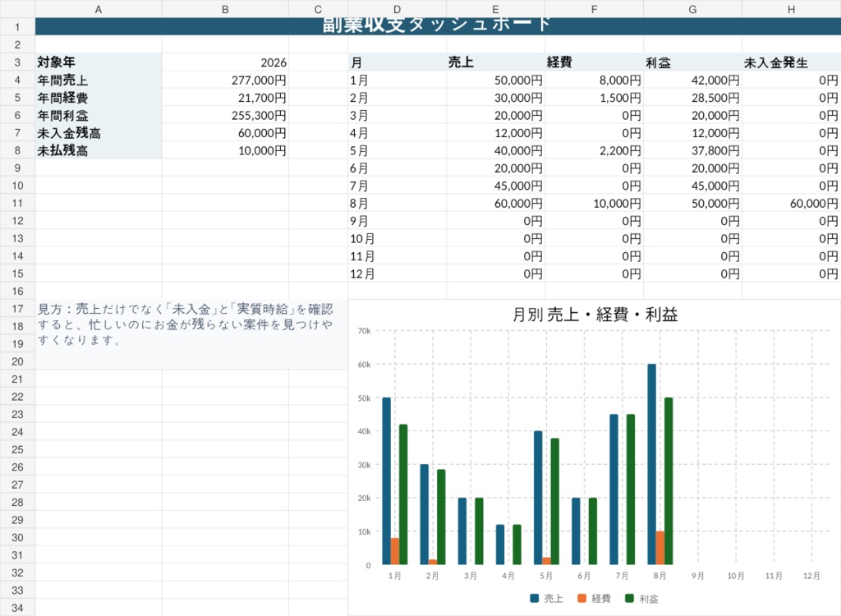Click the 年間利益 label cell
Image resolution: width=841 pixels, height=616 pixels.
(99, 115)
